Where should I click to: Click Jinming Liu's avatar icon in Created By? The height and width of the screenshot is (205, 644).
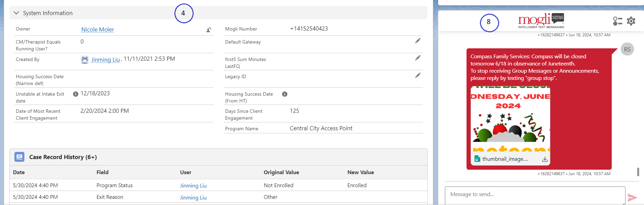pyautogui.click(x=85, y=59)
